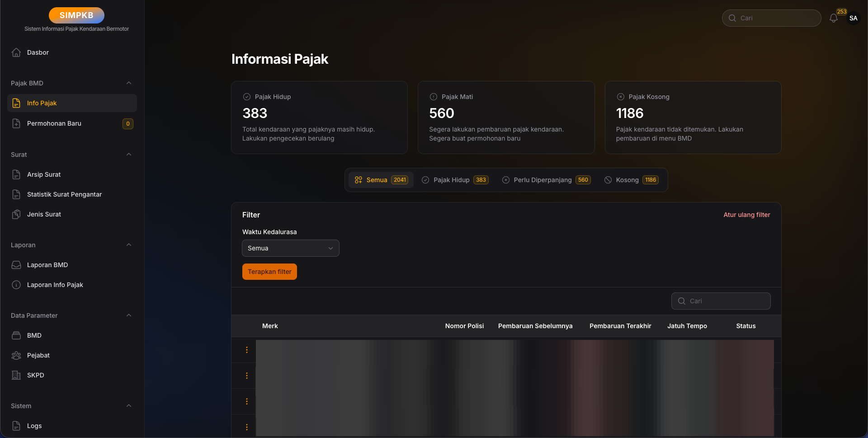Click the Logs file icon

[16, 426]
